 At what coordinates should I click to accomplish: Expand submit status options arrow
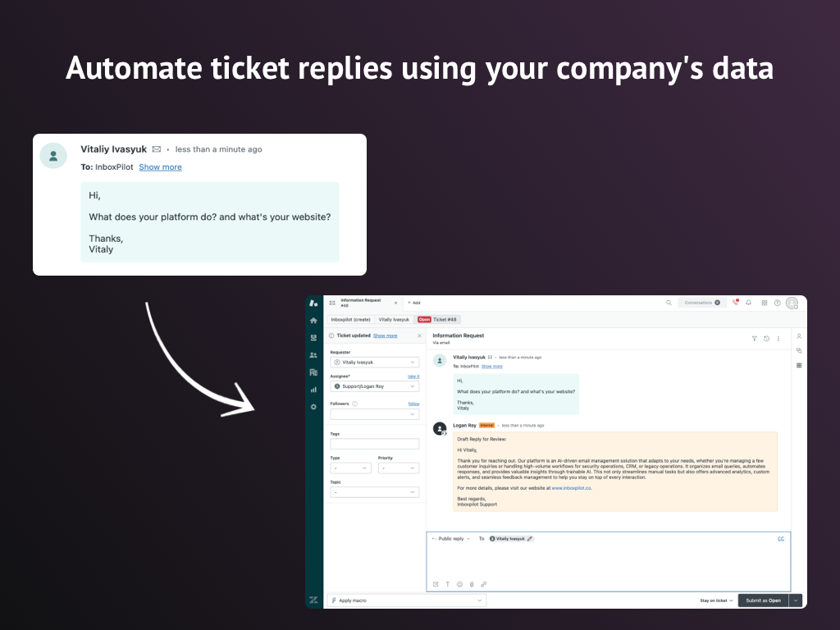point(796,600)
